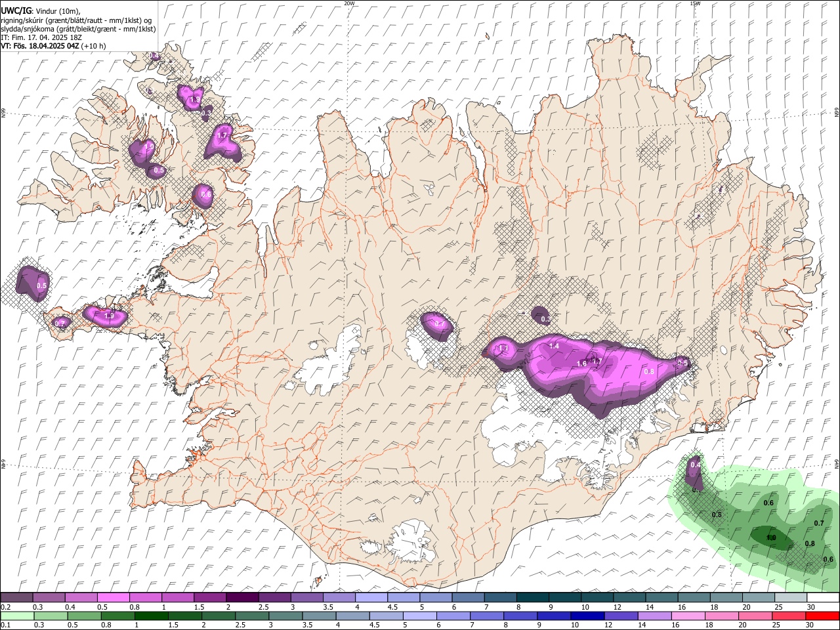
Task: Select the violet rain swatch labeled 12
Action: click(x=621, y=616)
